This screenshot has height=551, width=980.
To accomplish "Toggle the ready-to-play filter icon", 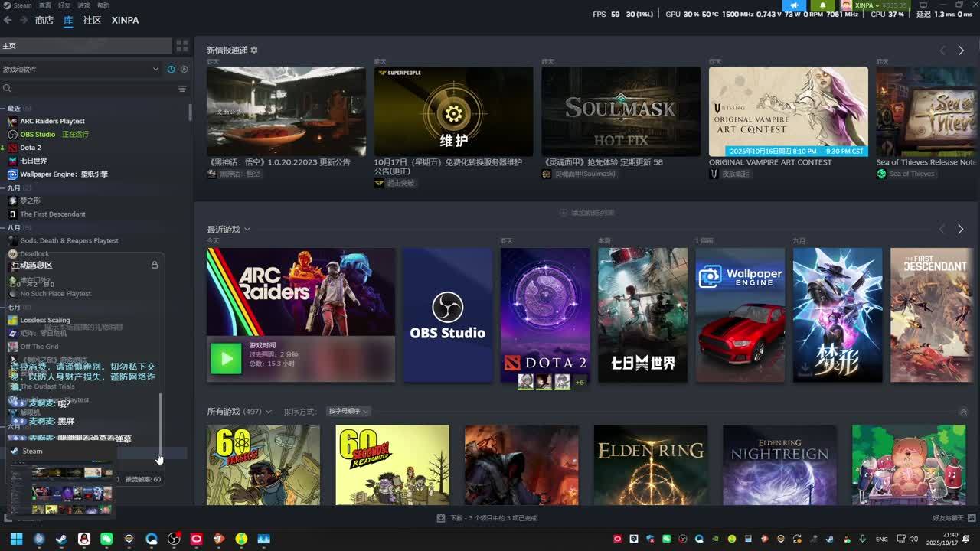I will [x=184, y=70].
